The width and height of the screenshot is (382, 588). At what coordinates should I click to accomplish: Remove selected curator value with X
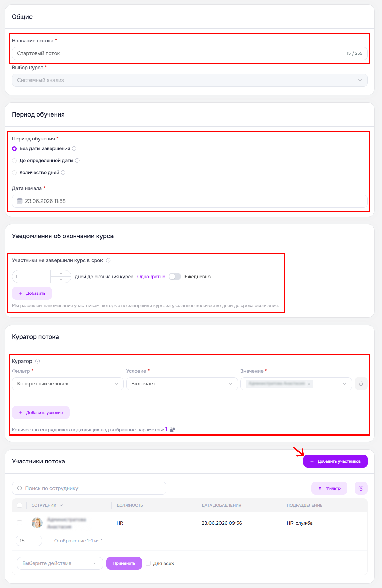(309, 384)
